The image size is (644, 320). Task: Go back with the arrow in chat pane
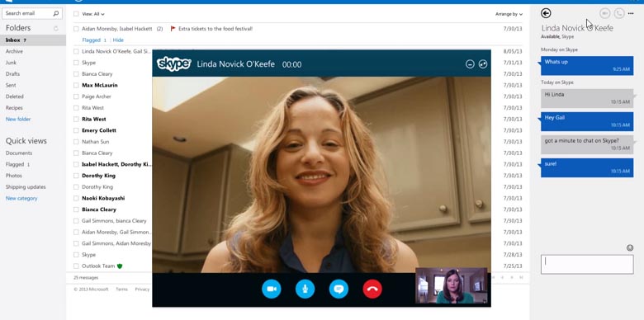tap(546, 13)
